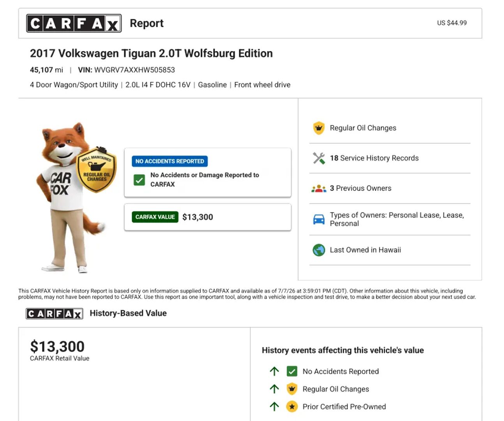The image size is (504, 421).
Task: Click the Front wheel drive spec text
Action: tap(262, 85)
